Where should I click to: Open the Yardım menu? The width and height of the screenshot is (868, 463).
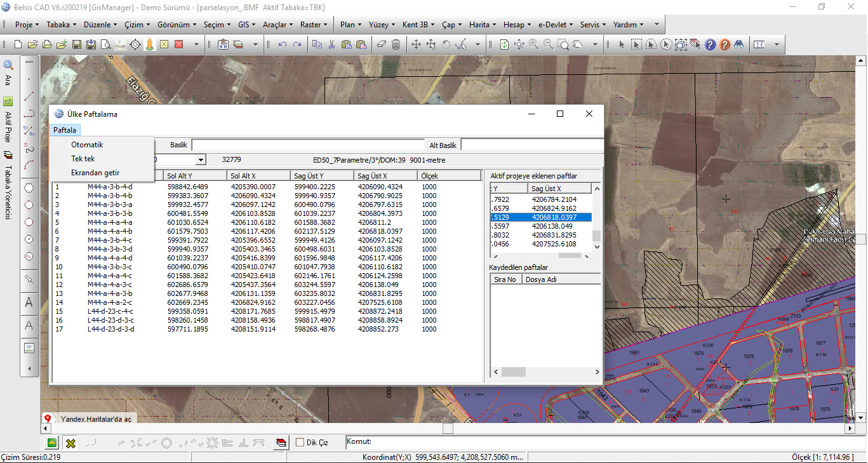click(628, 25)
